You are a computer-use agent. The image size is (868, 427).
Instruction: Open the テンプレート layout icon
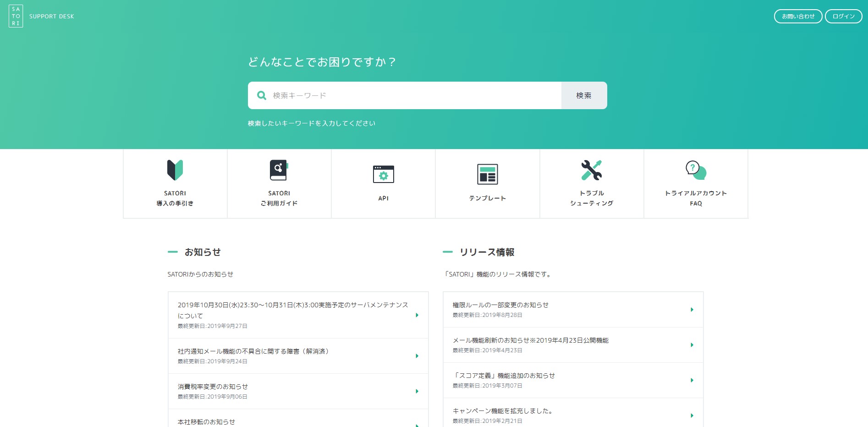click(x=488, y=174)
